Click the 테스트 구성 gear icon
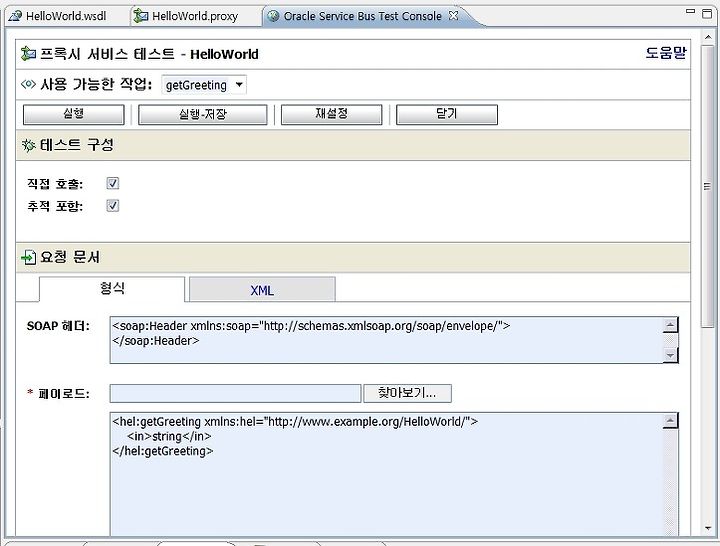This screenshot has height=546, width=720. 28,146
